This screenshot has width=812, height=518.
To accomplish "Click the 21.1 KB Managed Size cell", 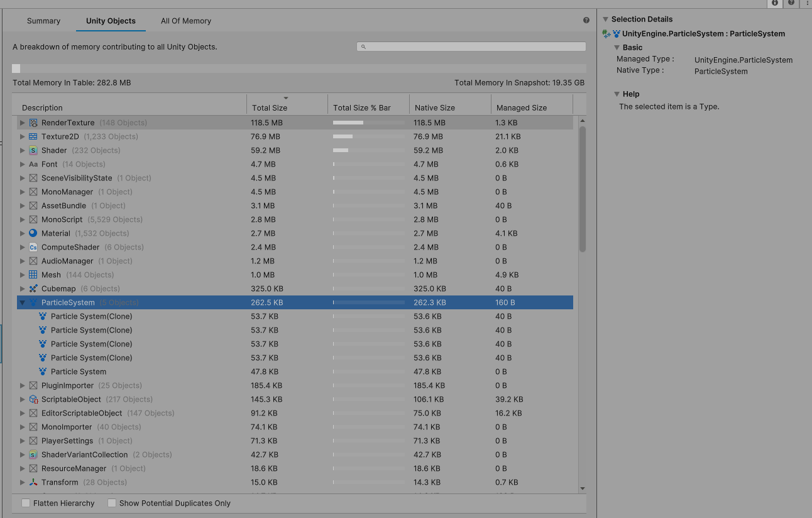I will 508,136.
